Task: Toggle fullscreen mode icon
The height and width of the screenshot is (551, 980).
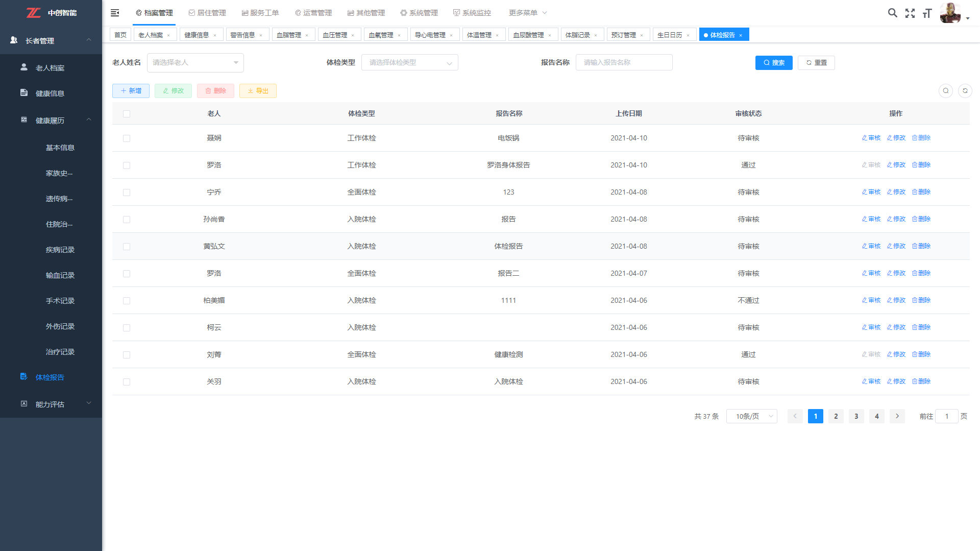Action: (910, 13)
